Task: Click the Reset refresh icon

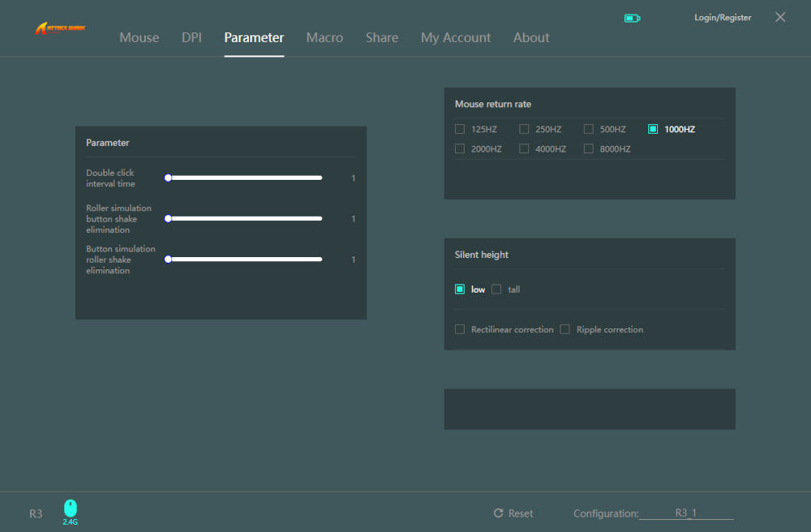Action: tap(499, 513)
